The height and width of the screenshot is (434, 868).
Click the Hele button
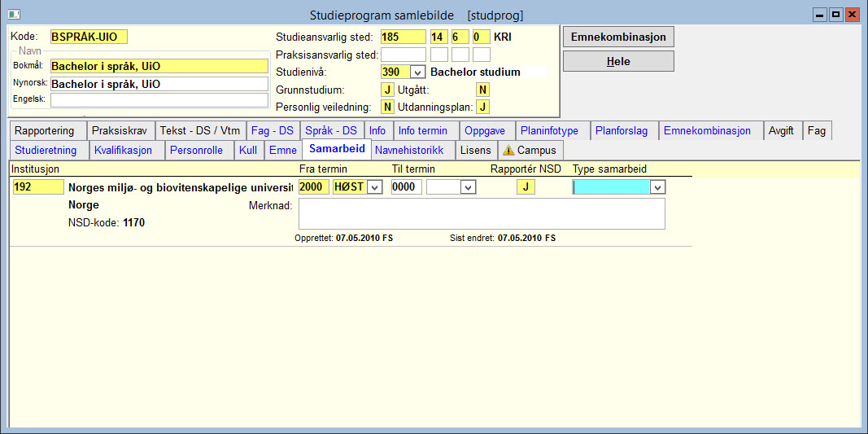point(618,61)
